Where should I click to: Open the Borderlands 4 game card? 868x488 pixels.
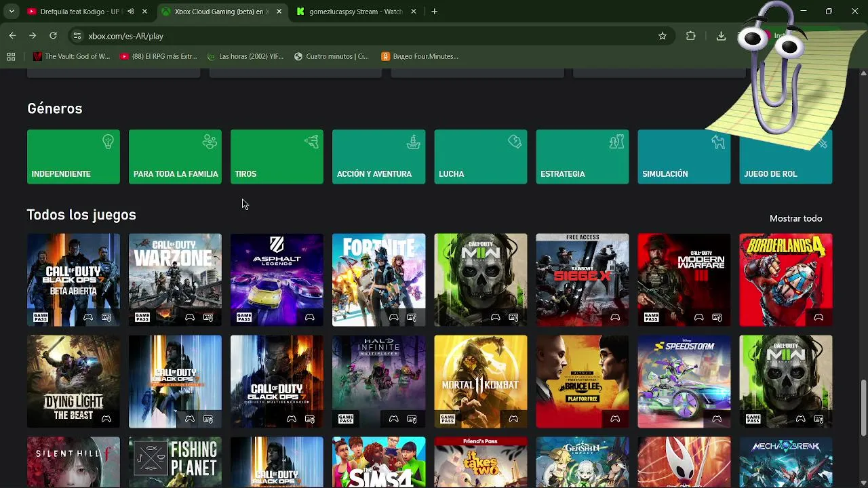click(x=785, y=280)
